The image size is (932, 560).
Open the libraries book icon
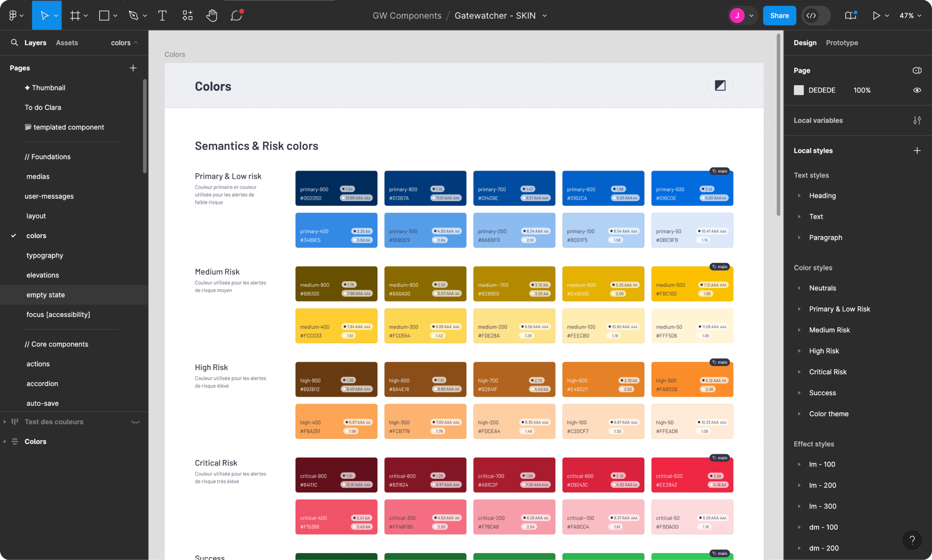pyautogui.click(x=851, y=15)
